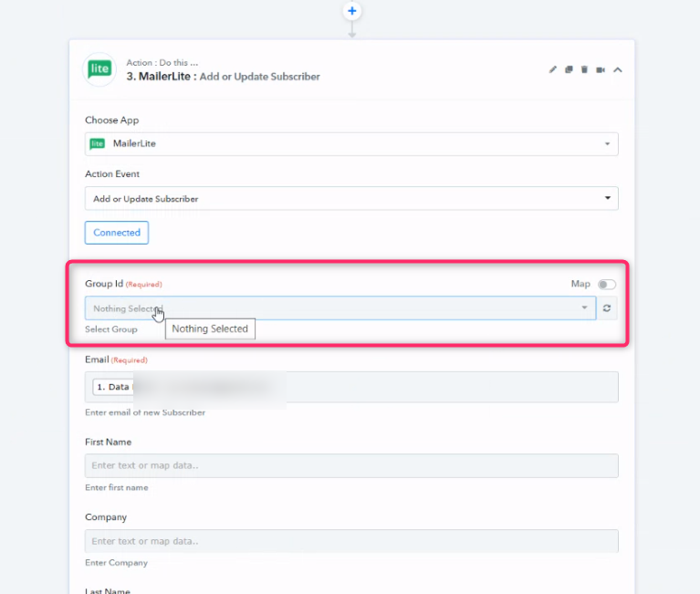Refresh the Group Id list with the refresh icon

[607, 307]
